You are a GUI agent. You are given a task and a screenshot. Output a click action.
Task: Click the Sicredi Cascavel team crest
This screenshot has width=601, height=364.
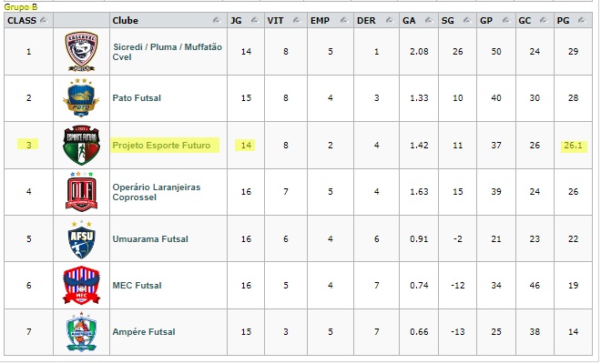click(81, 51)
